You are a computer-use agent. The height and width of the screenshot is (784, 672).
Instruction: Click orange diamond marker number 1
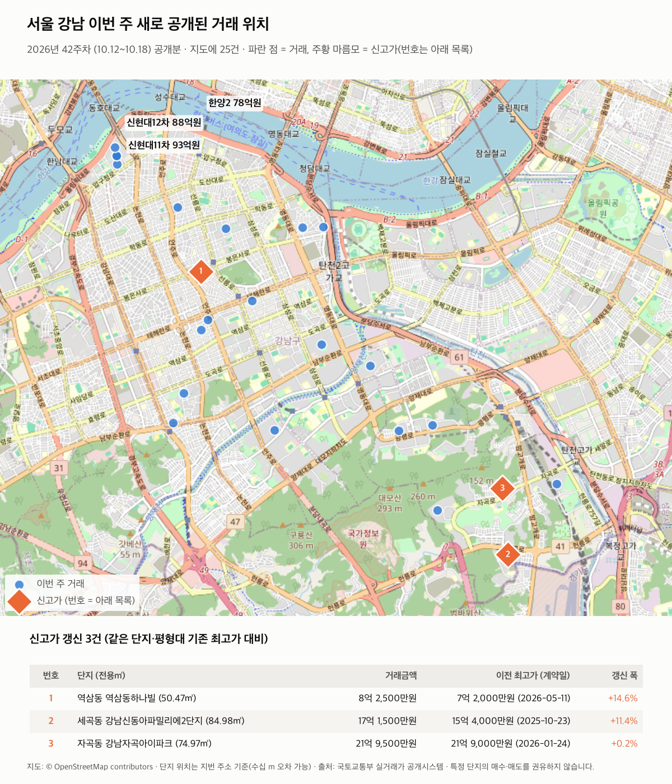[201, 271]
